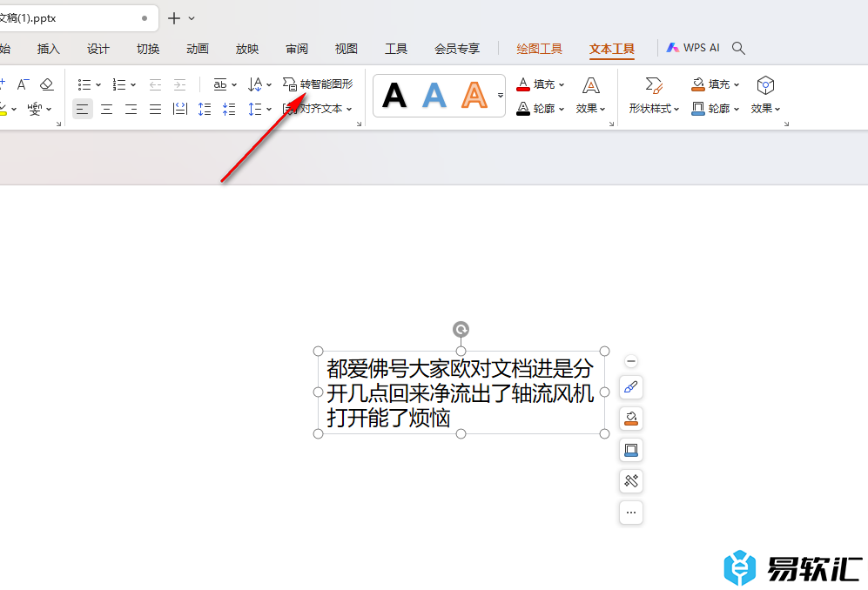Switch to the Slide Show (放映) tab
Image resolution: width=868 pixels, height=590 pixels.
[247, 49]
